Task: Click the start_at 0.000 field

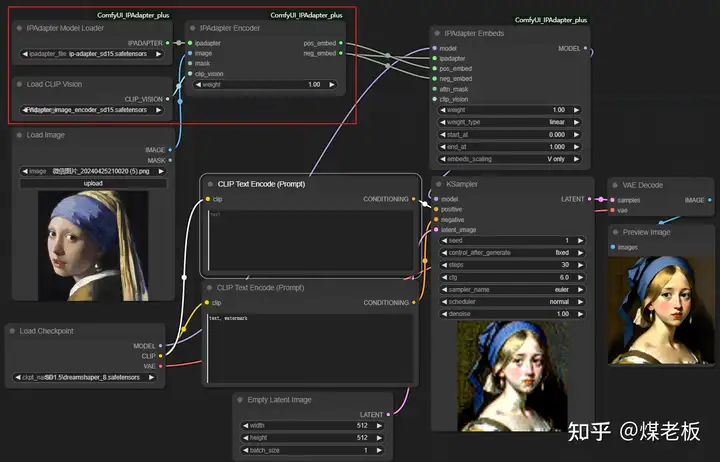Action: (x=509, y=135)
